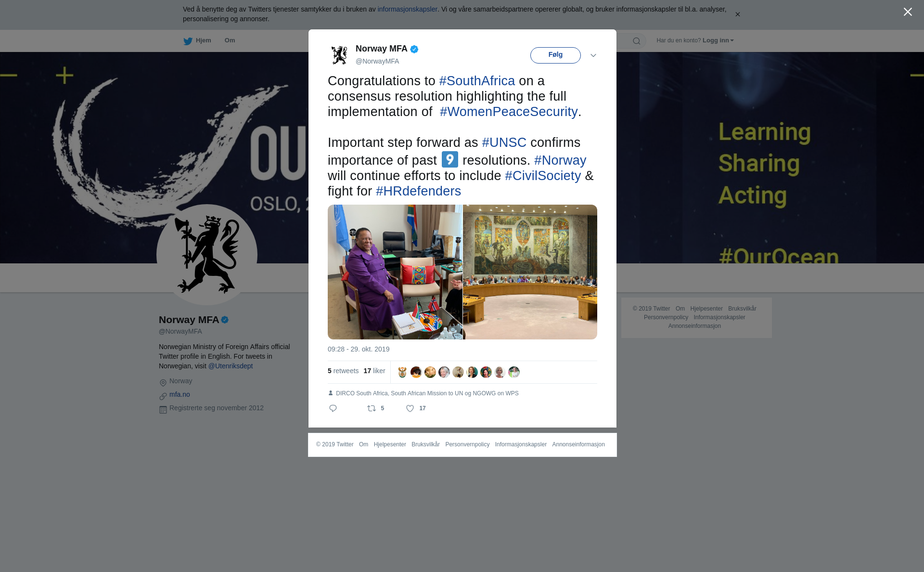The height and width of the screenshot is (572, 924).
Task: Click the retweet icon below tweet
Action: pos(372,408)
